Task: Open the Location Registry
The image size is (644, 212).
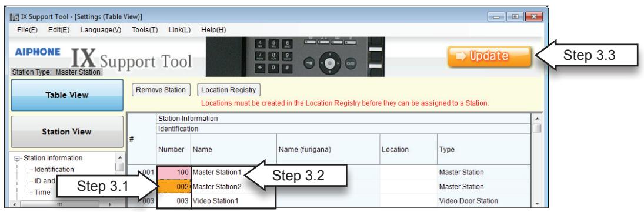Action: pos(228,90)
